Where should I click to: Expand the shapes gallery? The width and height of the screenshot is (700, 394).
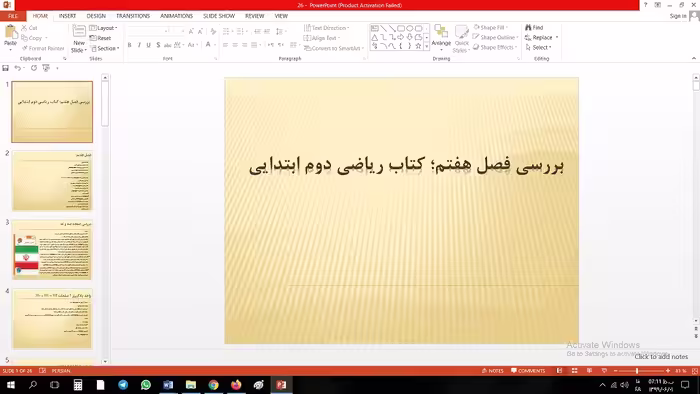pyautogui.click(x=427, y=46)
